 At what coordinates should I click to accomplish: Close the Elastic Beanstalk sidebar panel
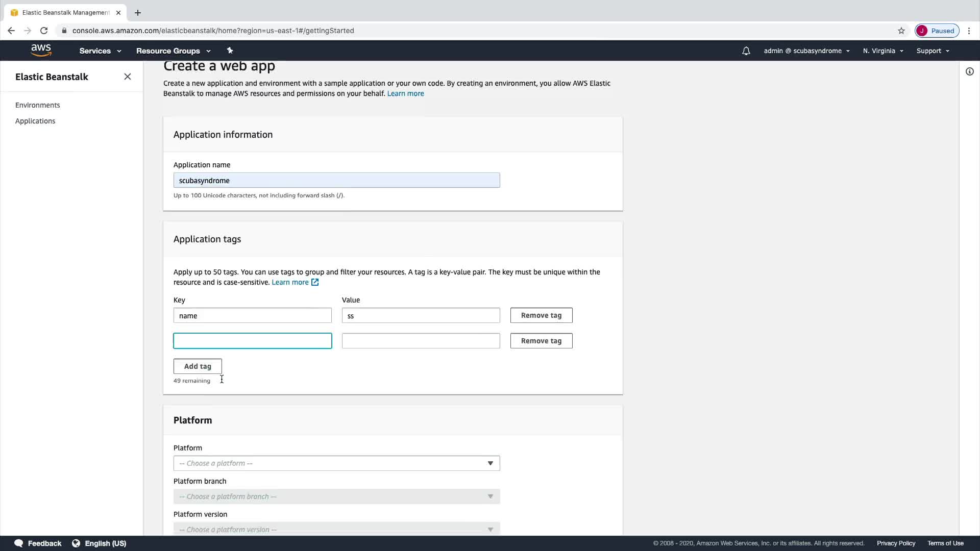coord(128,77)
